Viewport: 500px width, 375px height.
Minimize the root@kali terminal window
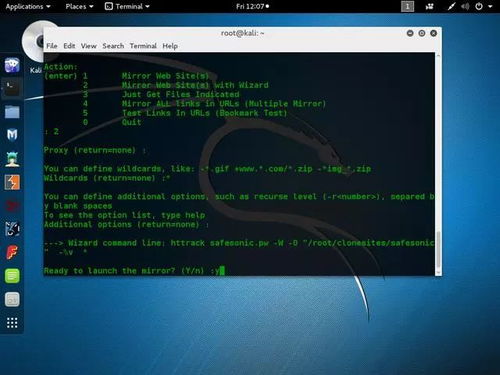410,33
